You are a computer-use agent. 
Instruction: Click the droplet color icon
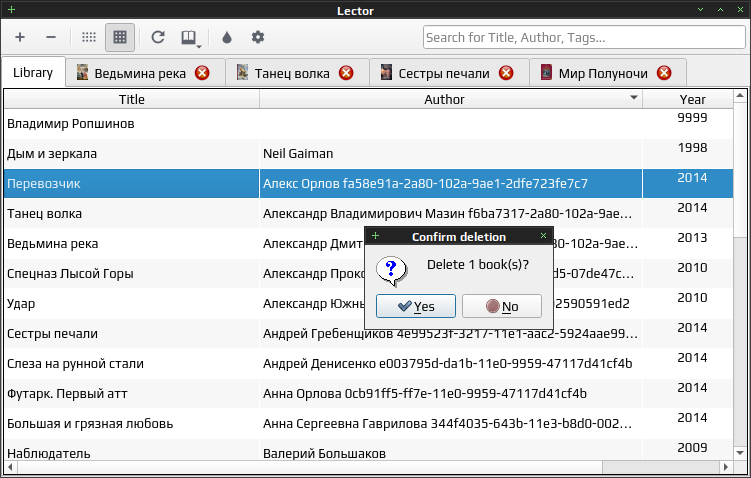tap(227, 37)
